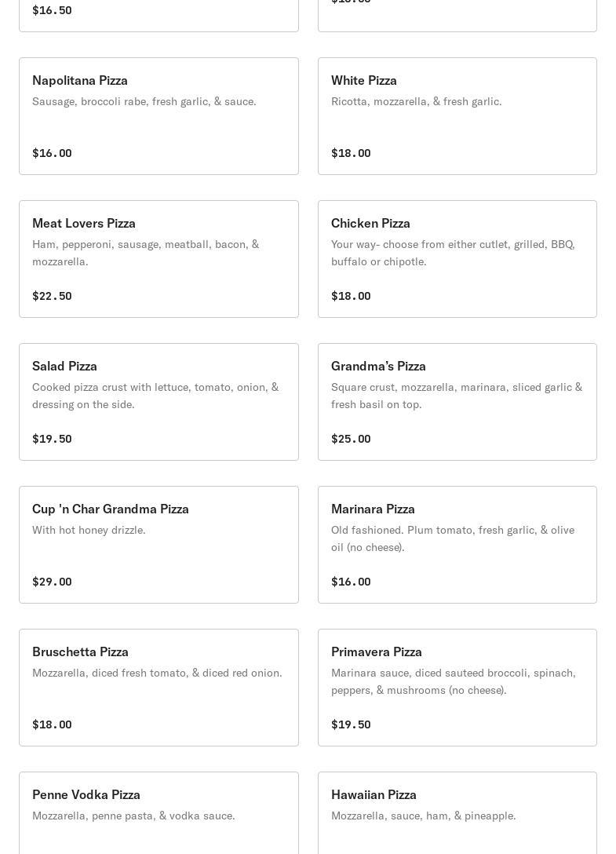Click the $22.50 Meat Lovers price
The width and height of the screenshot is (616, 854).
52,296
